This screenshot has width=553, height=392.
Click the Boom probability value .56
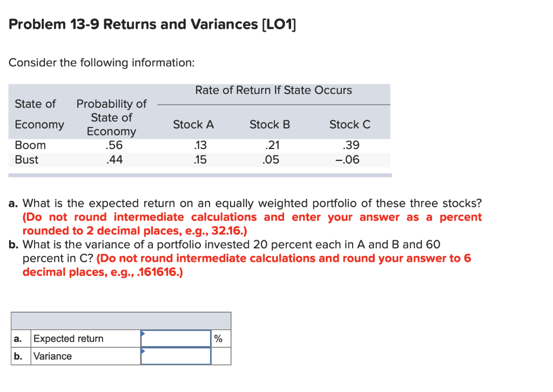[114, 145]
